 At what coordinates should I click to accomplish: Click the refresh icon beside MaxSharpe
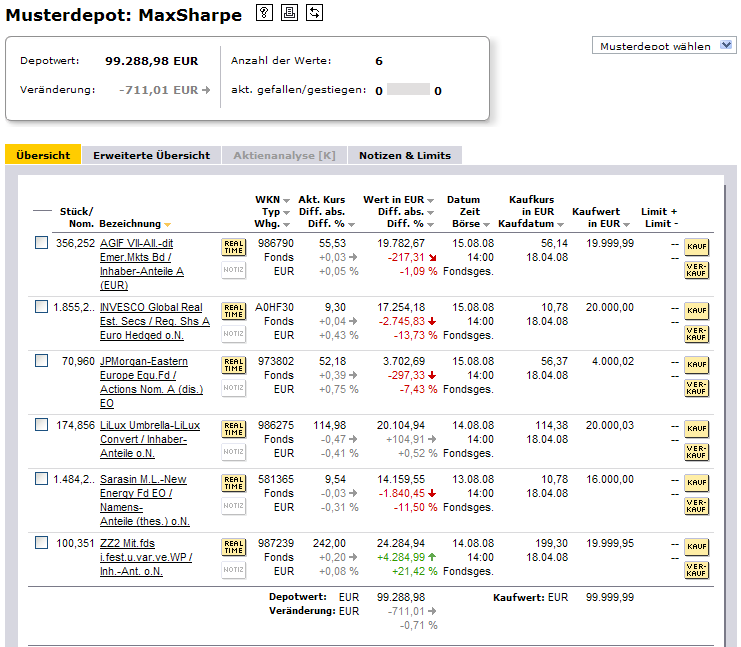[x=314, y=13]
